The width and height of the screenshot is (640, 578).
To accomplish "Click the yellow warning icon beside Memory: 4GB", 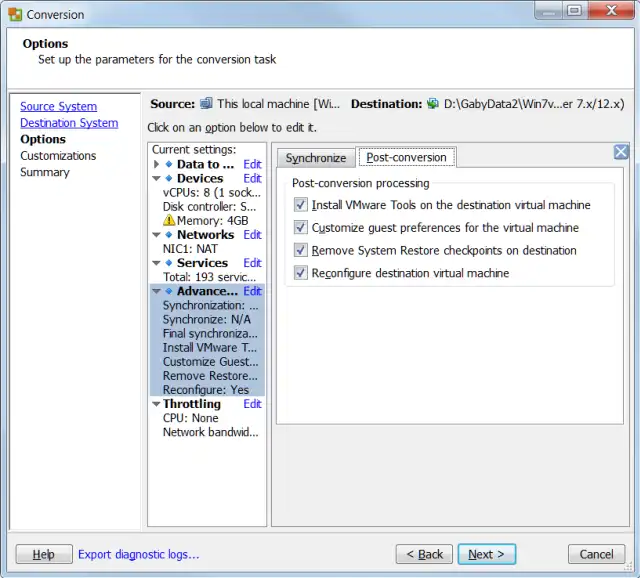I will (x=169, y=220).
